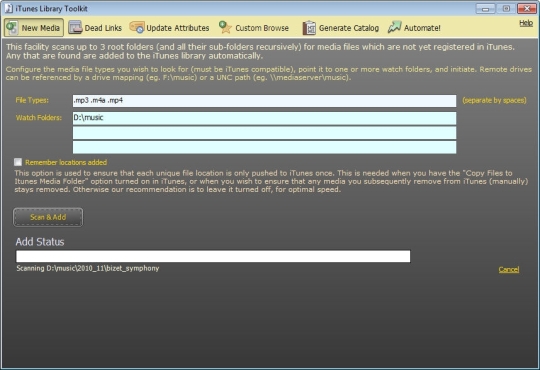
Task: Click the Scanning D:\music\2010_11\bizet_symphony status text
Action: coord(88,268)
